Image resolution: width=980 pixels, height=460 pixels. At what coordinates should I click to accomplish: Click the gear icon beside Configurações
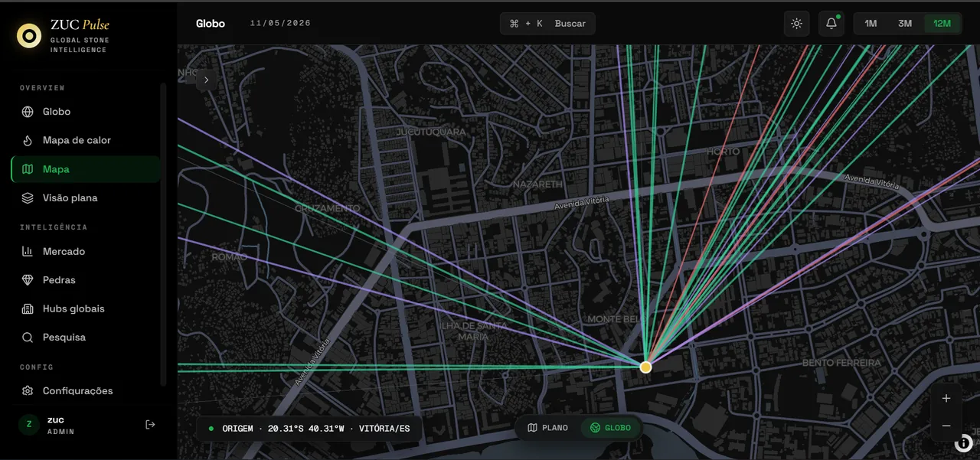point(28,390)
